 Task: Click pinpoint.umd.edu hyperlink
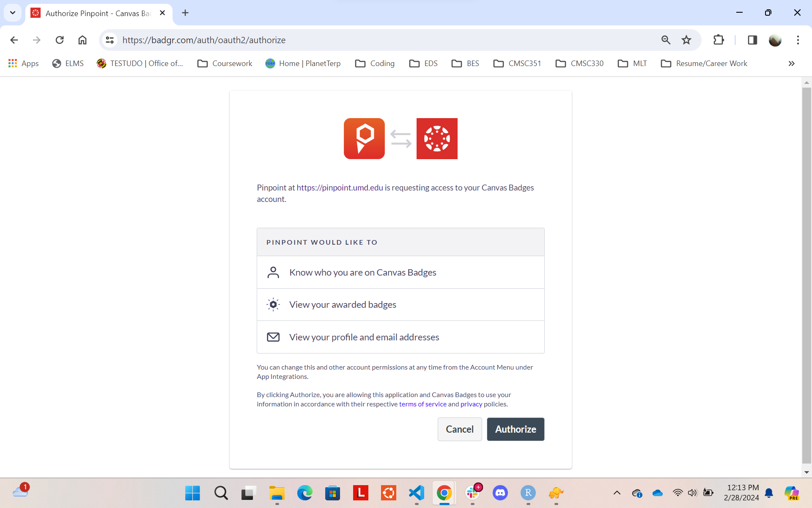(340, 187)
